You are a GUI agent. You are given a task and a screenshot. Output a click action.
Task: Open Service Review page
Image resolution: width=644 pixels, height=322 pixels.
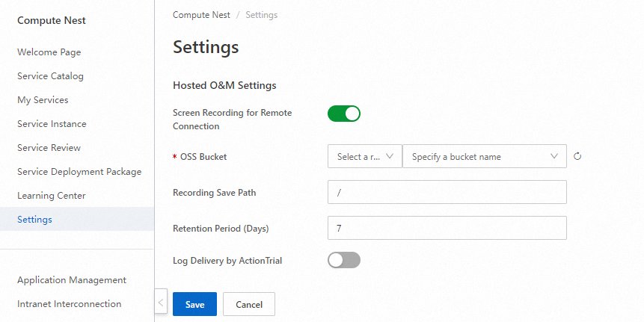(49, 148)
